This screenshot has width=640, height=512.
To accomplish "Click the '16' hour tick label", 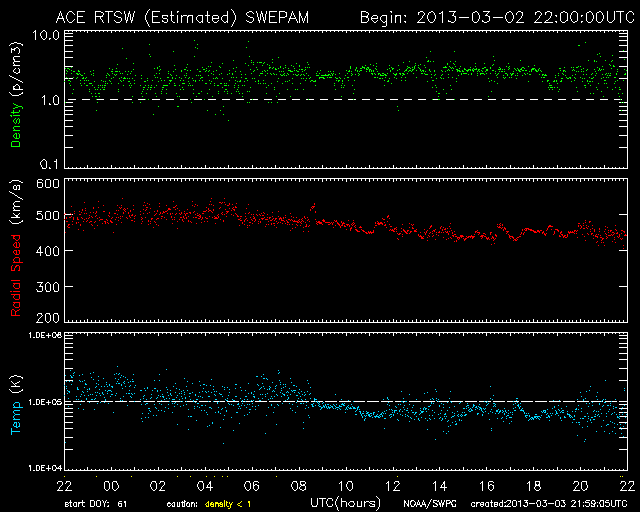I will [487, 486].
